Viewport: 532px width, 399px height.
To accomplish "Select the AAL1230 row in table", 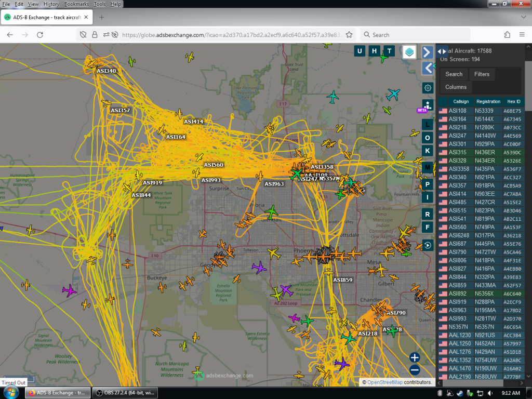I will coord(481,335).
